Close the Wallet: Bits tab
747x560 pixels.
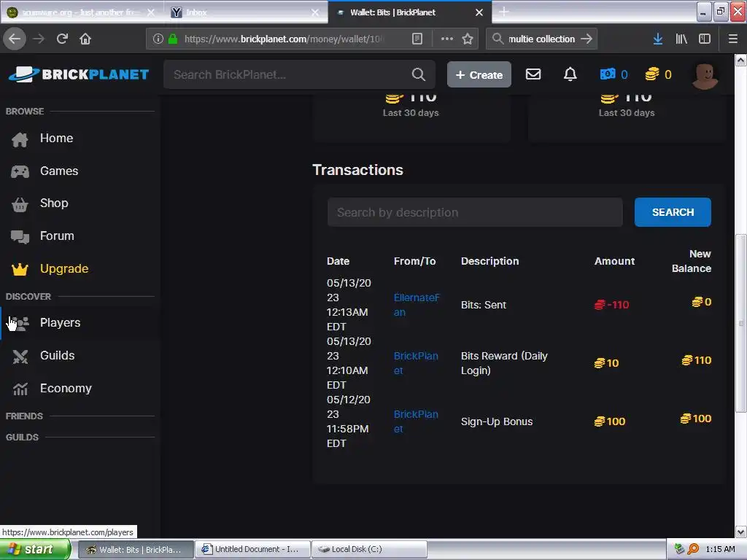point(479,12)
